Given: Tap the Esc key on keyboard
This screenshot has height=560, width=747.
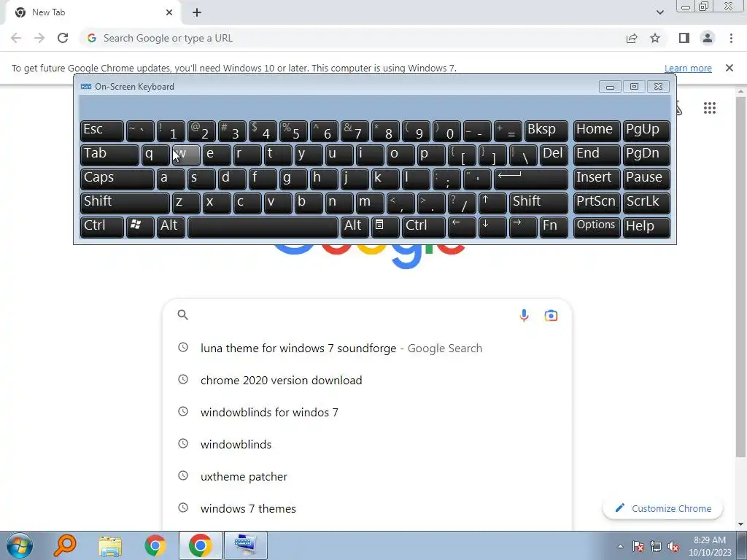Looking at the screenshot, I should (102, 131).
